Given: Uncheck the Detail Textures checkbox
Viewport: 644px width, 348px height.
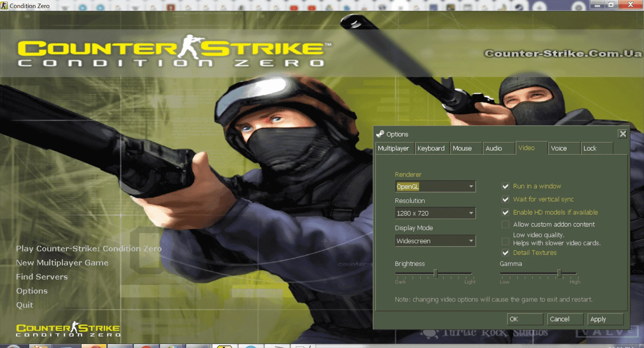Looking at the screenshot, I should click(x=505, y=253).
